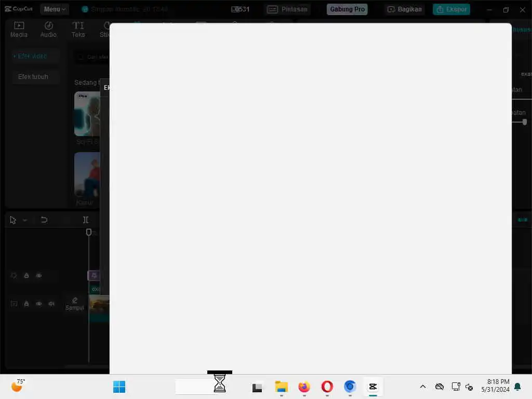The height and width of the screenshot is (399, 532).
Task: Click the main video track type icon
Action: (14, 303)
